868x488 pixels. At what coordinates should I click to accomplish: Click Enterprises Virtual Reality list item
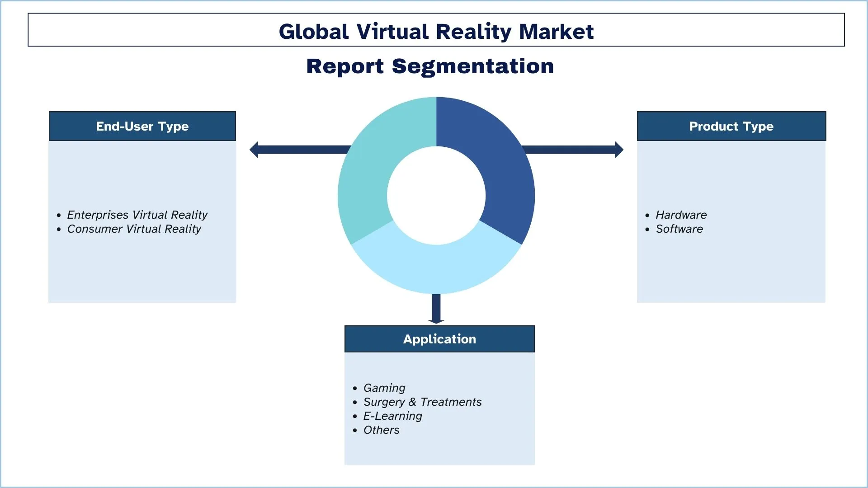click(x=137, y=215)
